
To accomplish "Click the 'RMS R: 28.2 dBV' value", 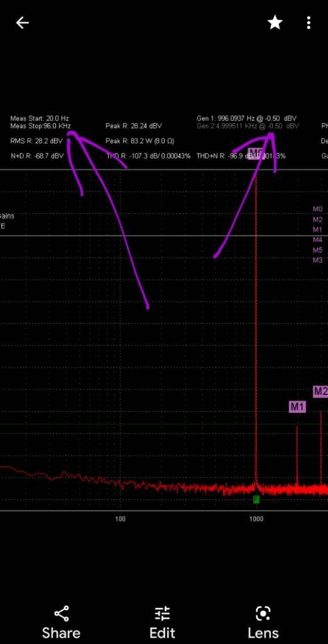I will pyautogui.click(x=36, y=141).
